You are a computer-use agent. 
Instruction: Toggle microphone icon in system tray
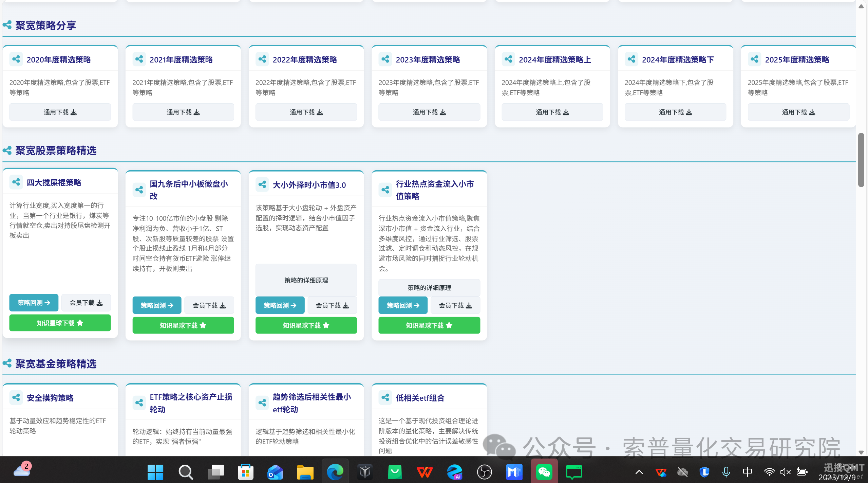726,472
